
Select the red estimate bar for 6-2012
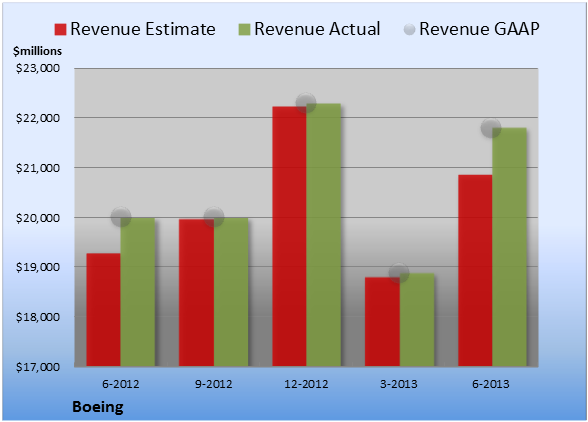click(104, 310)
